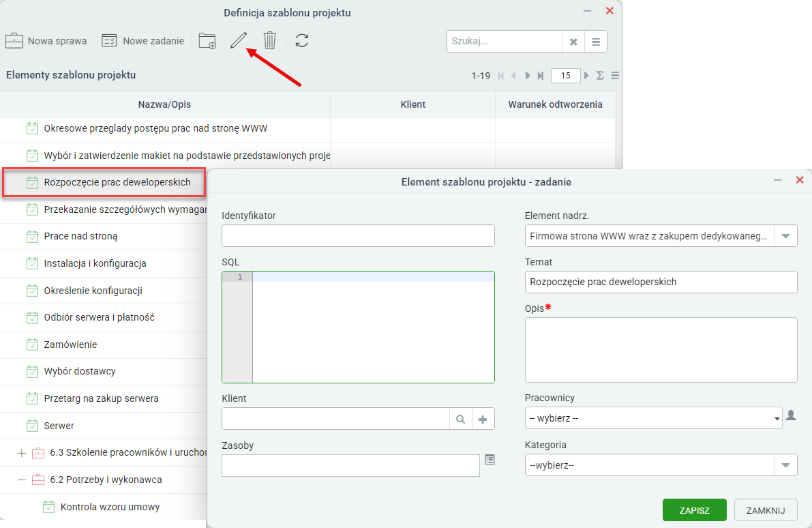Select Prace nad stroną row
The width and height of the screenshot is (812, 528).
[x=104, y=236]
